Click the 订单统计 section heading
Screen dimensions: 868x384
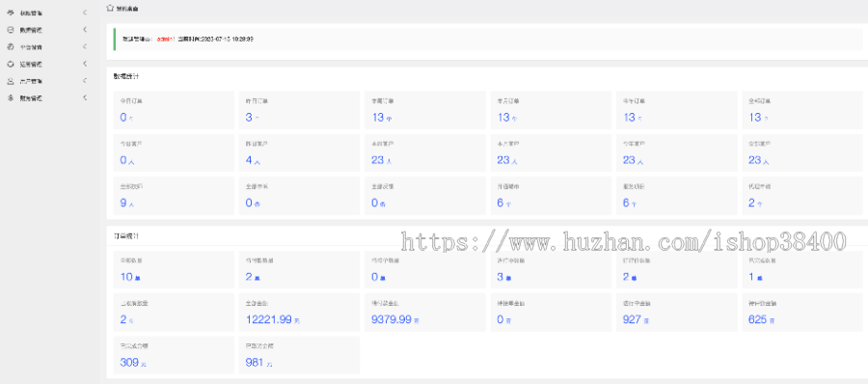(125, 236)
